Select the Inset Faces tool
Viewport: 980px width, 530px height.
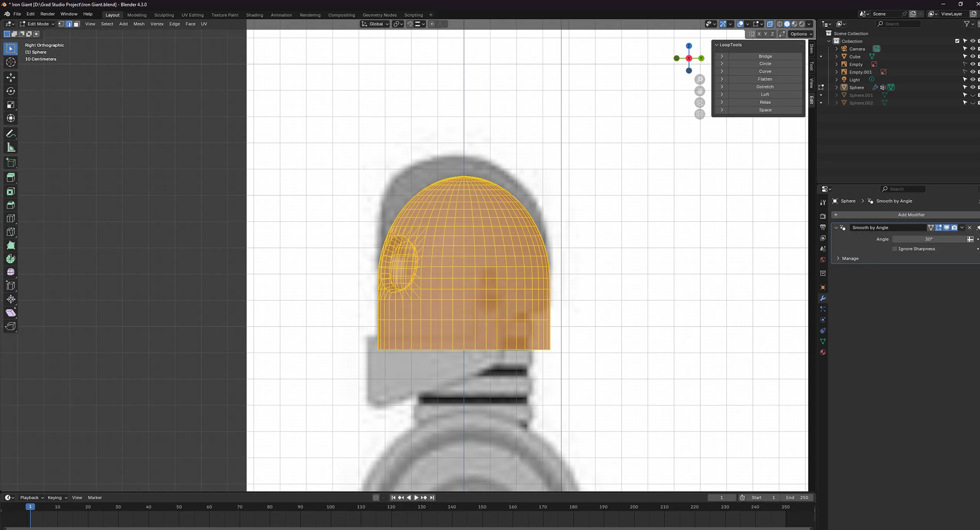pos(11,191)
